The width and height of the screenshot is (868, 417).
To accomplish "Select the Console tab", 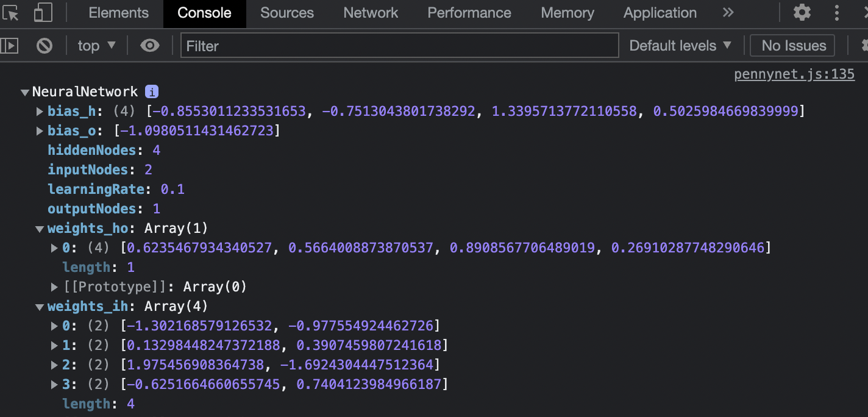I will pyautogui.click(x=204, y=13).
